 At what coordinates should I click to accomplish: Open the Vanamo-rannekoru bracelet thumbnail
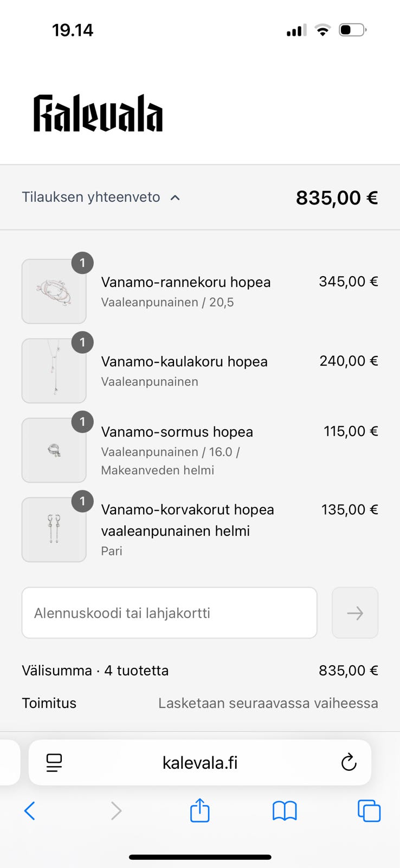click(54, 291)
